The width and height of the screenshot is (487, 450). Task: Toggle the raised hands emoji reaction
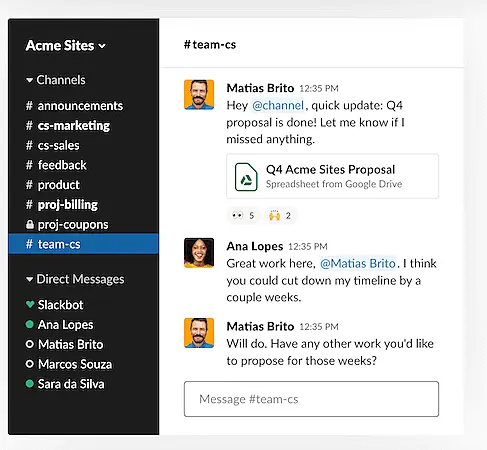[280, 215]
